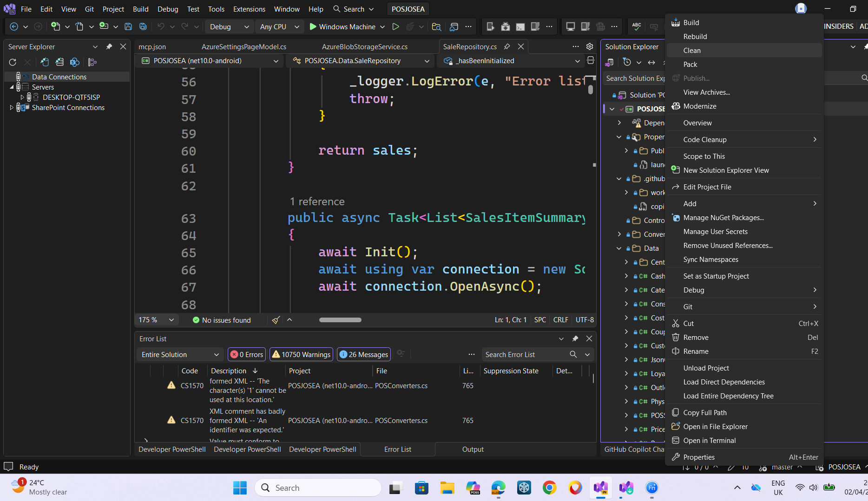868x501 pixels.
Task: Select Clean from the context menu
Action: pyautogui.click(x=692, y=50)
